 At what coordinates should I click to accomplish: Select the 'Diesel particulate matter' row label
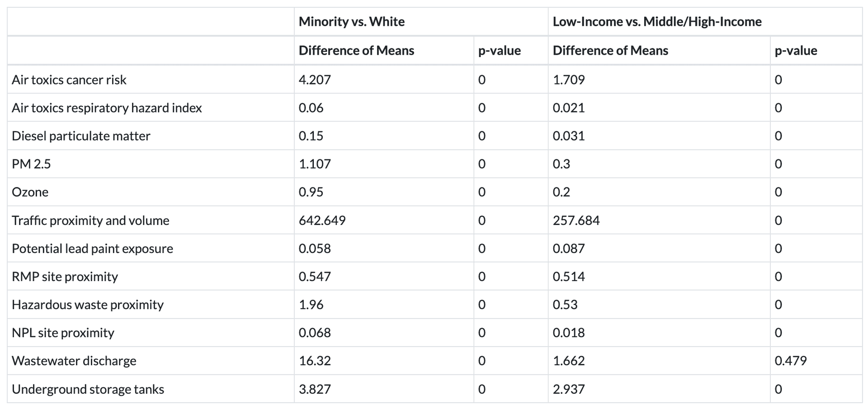click(81, 136)
